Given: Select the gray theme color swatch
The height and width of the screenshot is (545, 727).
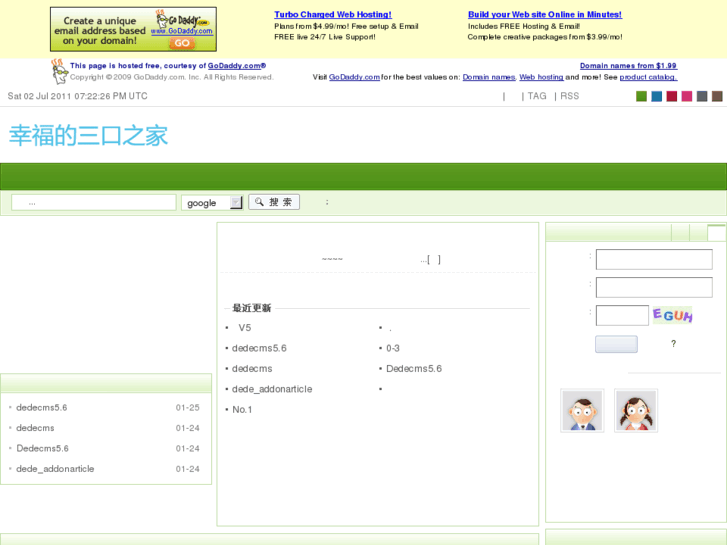Looking at the screenshot, I should point(702,96).
